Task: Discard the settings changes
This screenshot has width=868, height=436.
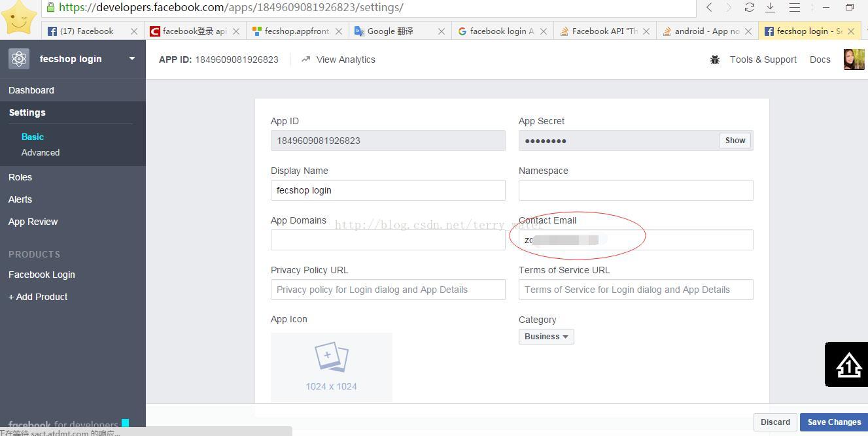Action: click(776, 422)
